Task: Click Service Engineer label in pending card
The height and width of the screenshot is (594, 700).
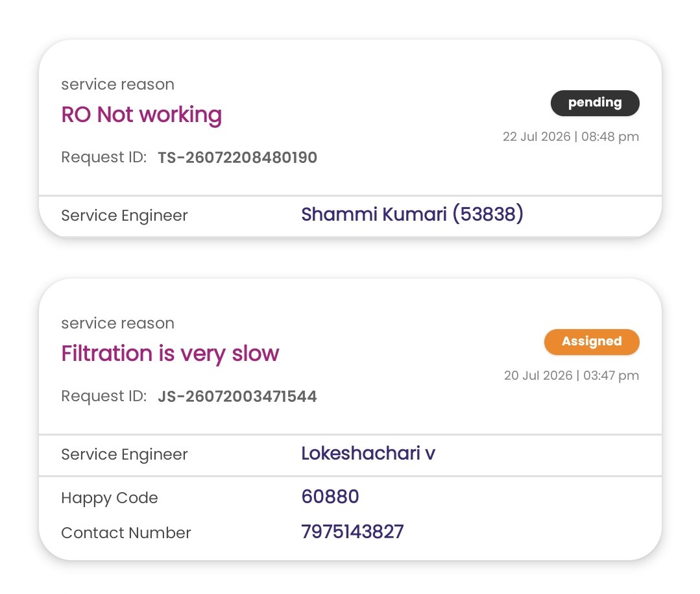Action: 125,216
